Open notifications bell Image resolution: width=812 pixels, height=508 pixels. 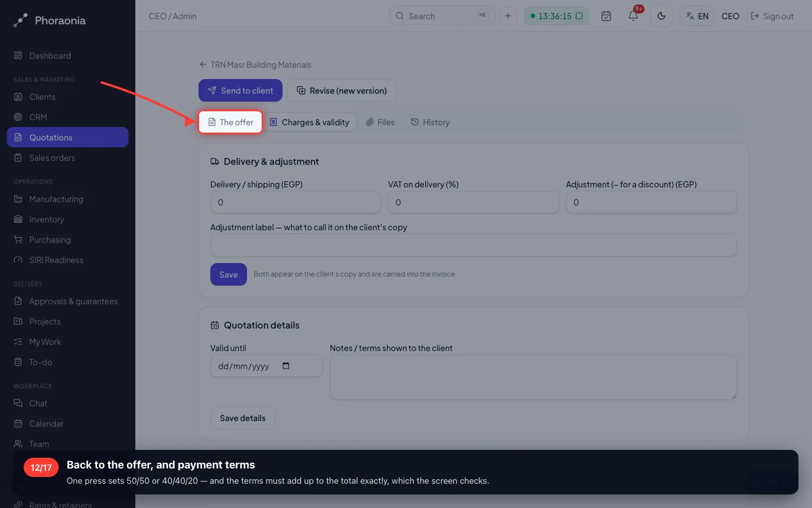[x=633, y=16]
